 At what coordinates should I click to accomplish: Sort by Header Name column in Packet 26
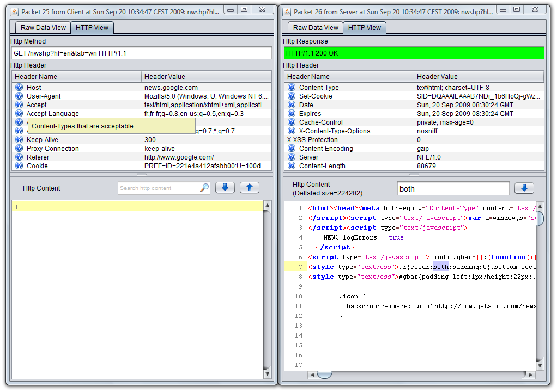tap(349, 77)
